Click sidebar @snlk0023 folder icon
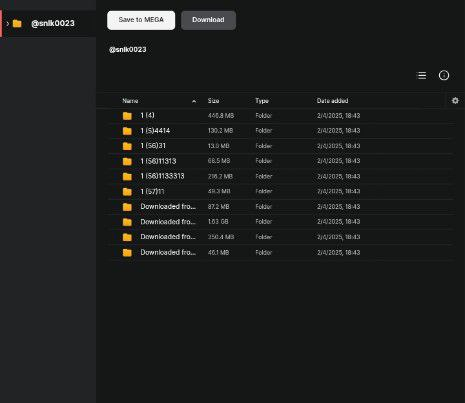 [x=17, y=23]
